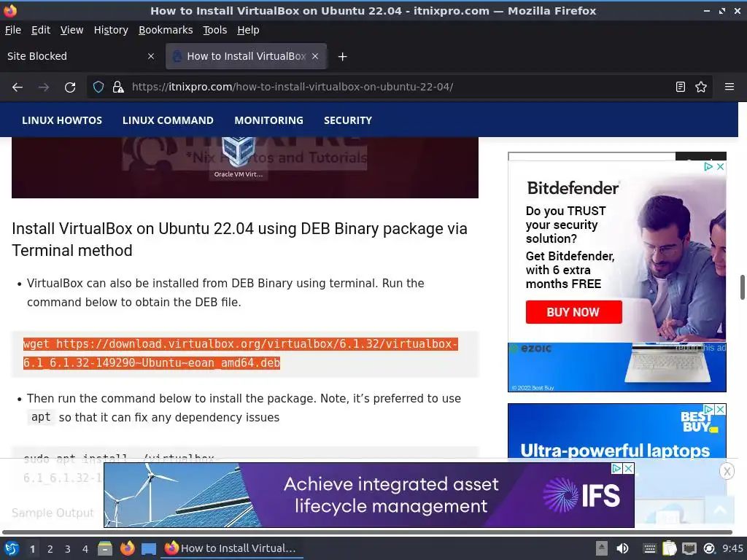Click the highlighted wget command text
Screen dimensions: 747x560
click(x=241, y=354)
